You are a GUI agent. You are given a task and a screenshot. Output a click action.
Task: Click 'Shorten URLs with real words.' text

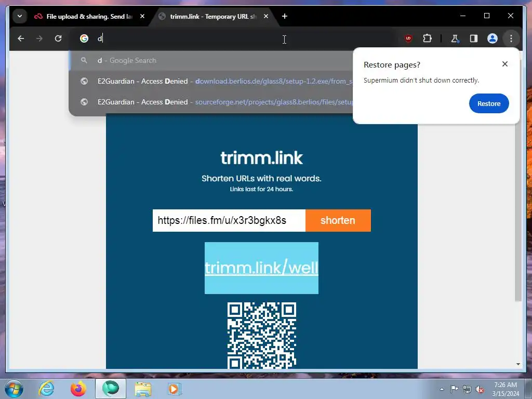(261, 179)
